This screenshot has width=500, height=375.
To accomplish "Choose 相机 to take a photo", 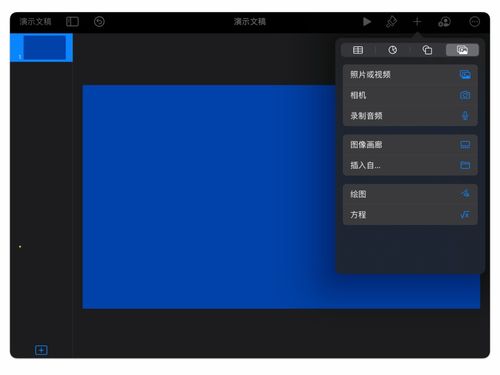I will pyautogui.click(x=410, y=95).
